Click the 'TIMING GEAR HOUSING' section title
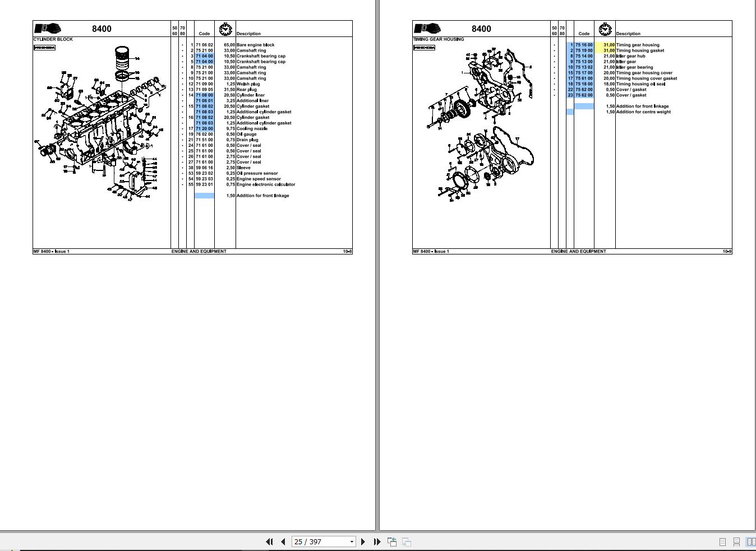Image resolution: width=756 pixels, height=551 pixels. (x=439, y=39)
